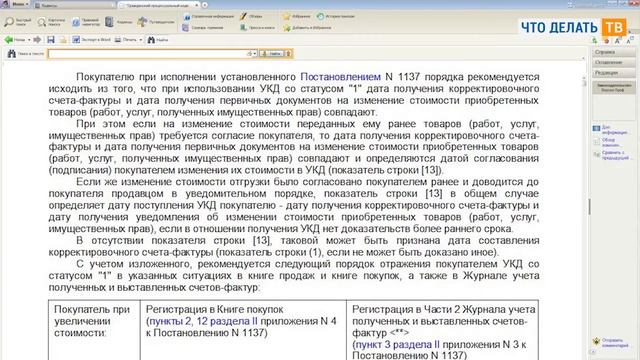Open Доп. информация in side panel
Viewport: 640px width, 360px height.
611,130
